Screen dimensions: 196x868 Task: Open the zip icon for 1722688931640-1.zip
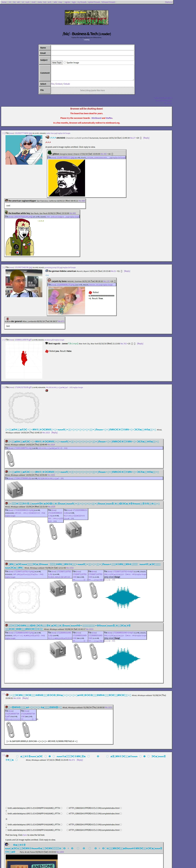(x=58, y=650)
